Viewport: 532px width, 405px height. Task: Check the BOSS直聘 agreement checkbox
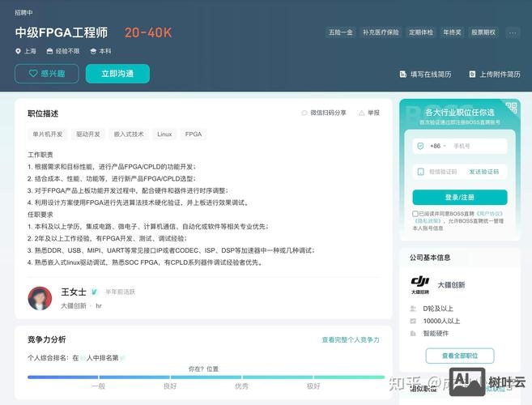point(415,214)
